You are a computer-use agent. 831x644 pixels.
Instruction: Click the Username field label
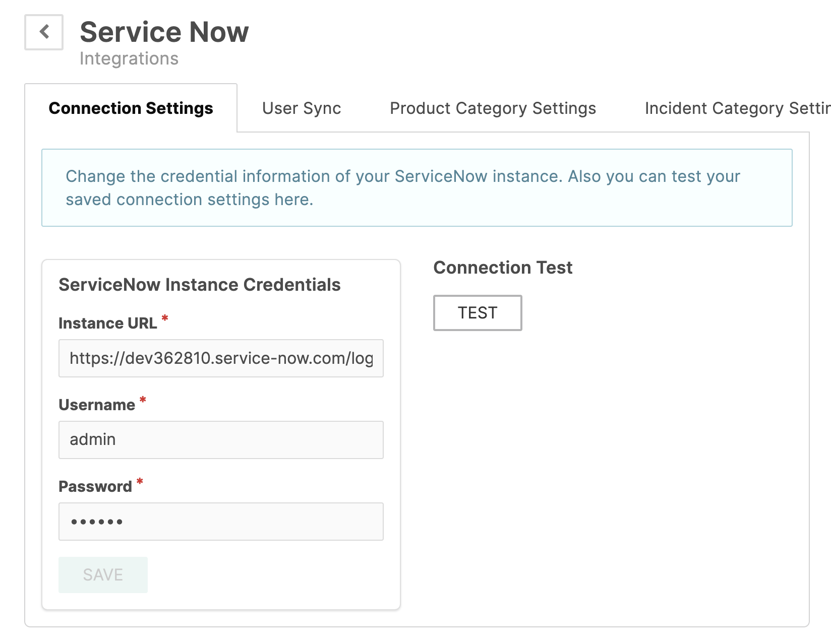97,404
